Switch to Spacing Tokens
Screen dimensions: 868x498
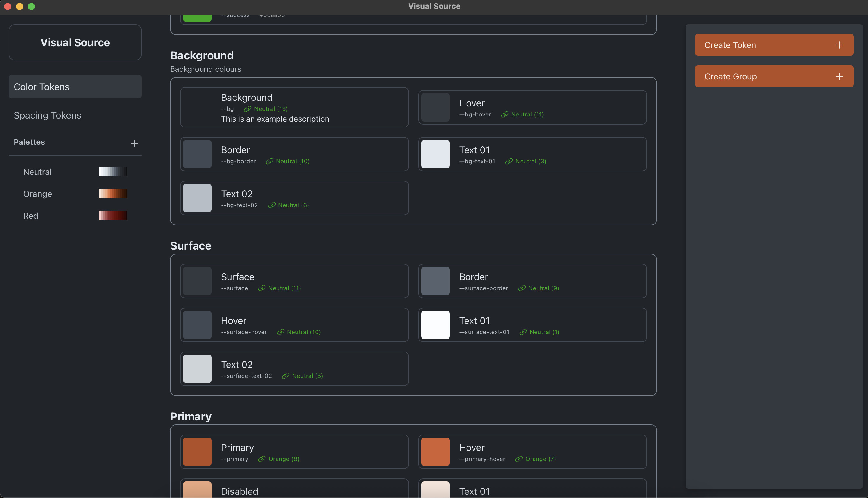click(x=47, y=115)
